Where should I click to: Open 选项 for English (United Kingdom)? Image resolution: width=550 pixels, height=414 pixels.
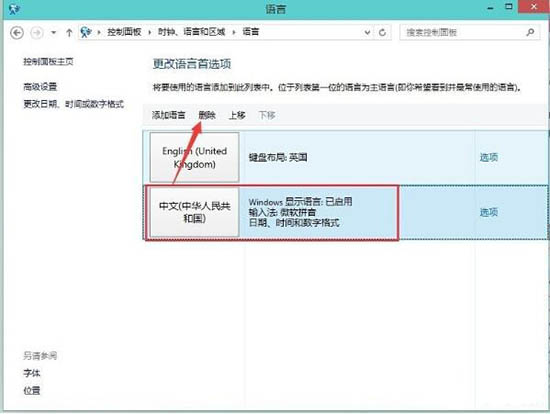coord(489,157)
